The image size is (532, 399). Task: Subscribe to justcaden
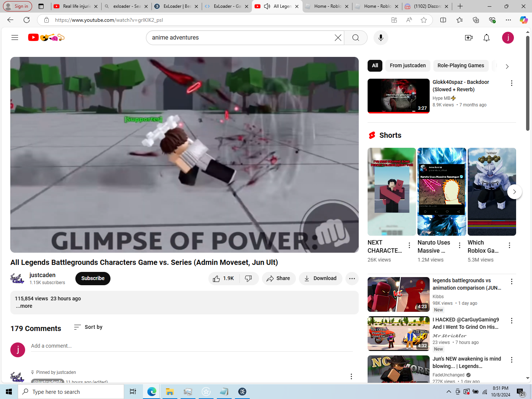pos(93,279)
